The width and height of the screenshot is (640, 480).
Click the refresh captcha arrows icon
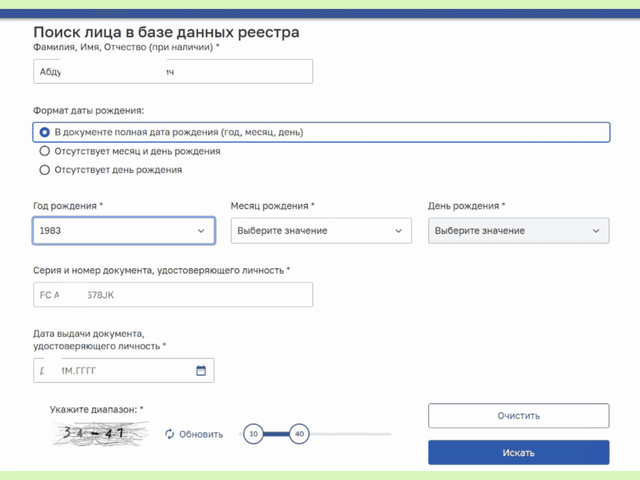pos(170,434)
